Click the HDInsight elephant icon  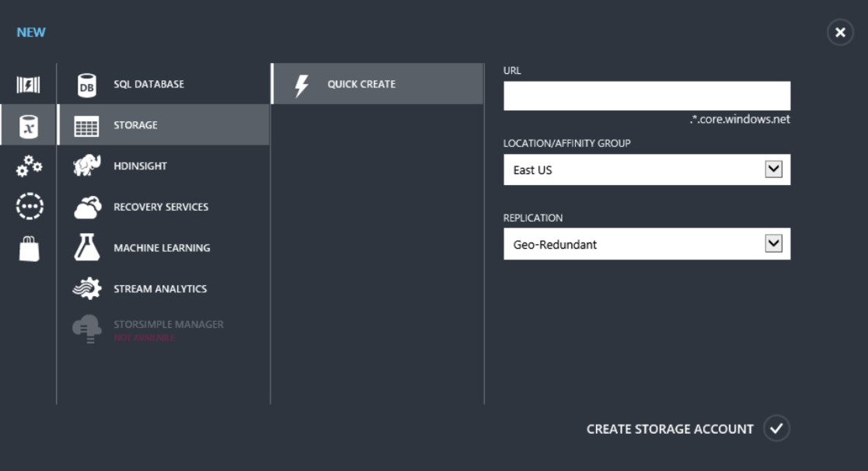[87, 166]
